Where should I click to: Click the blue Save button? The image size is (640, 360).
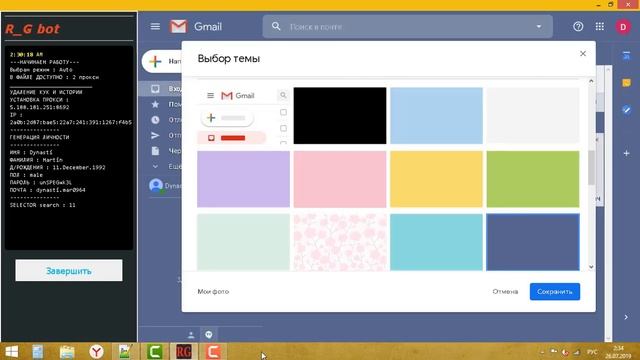pyautogui.click(x=555, y=291)
